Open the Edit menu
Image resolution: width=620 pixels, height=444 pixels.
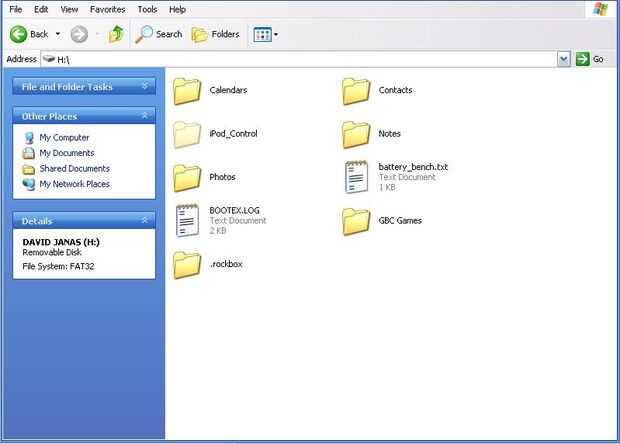[x=41, y=9]
